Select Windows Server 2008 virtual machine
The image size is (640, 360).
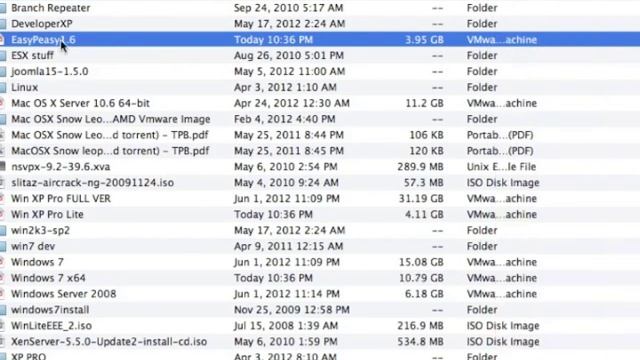click(63, 294)
